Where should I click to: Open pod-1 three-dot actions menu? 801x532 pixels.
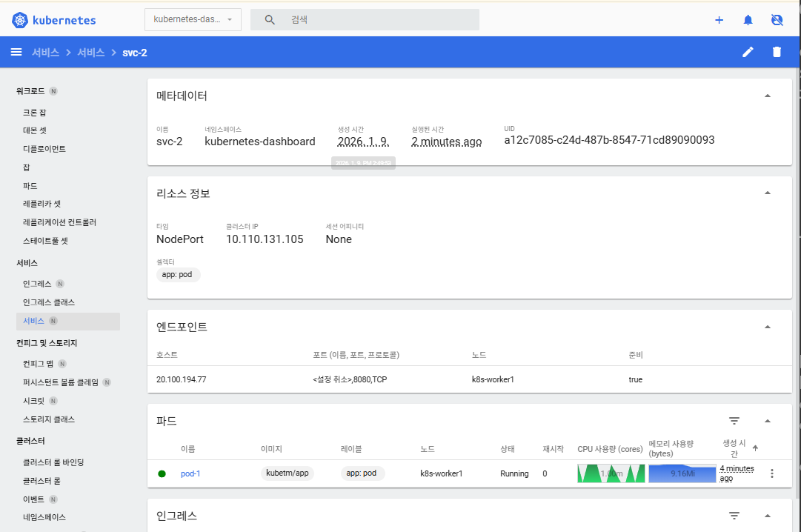point(772,473)
